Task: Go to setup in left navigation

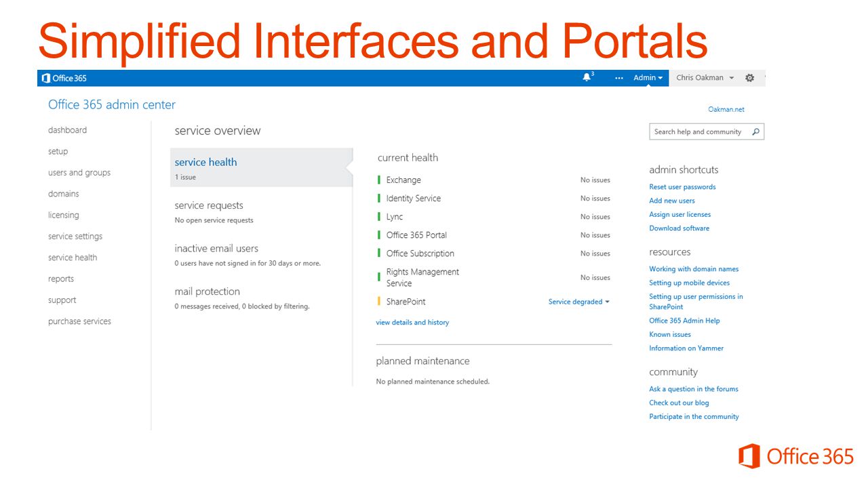Action: pos(58,151)
